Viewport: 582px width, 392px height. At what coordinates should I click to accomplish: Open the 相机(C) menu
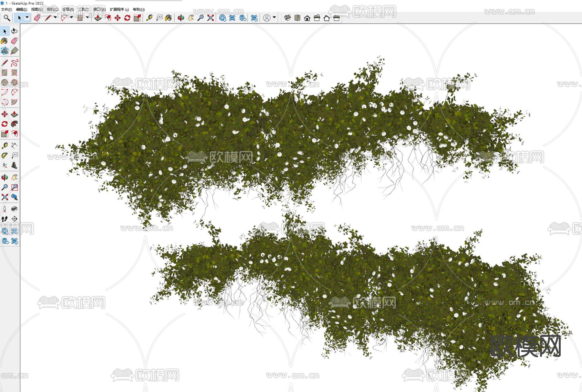click(x=52, y=9)
